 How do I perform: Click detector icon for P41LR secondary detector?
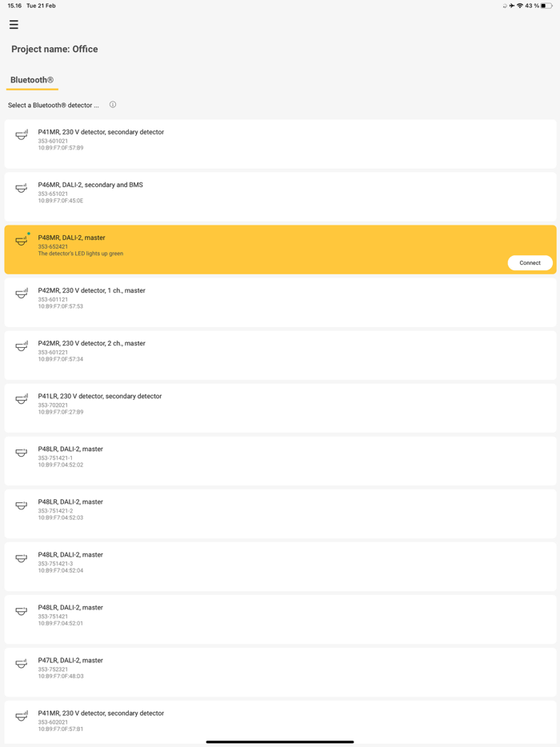click(x=22, y=399)
